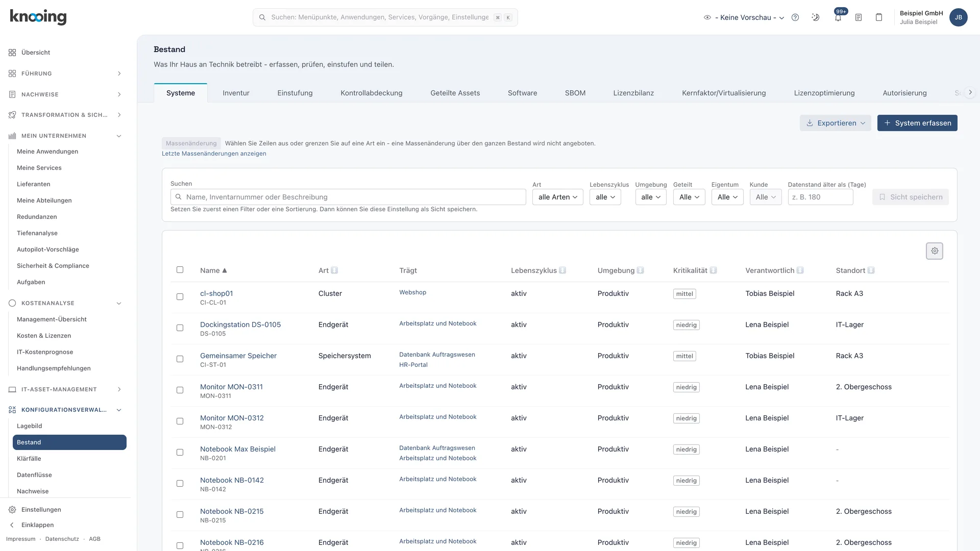This screenshot has width=980, height=551.
Task: Click the Datenstand älter als Tage field
Action: tap(820, 197)
